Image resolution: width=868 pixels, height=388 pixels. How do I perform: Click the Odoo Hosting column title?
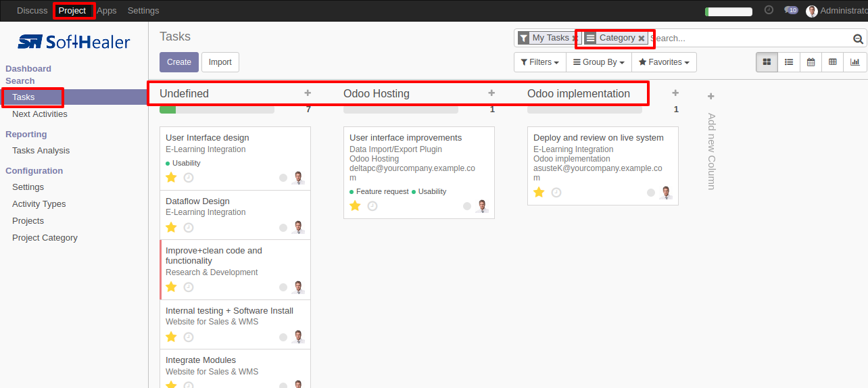pyautogui.click(x=377, y=94)
